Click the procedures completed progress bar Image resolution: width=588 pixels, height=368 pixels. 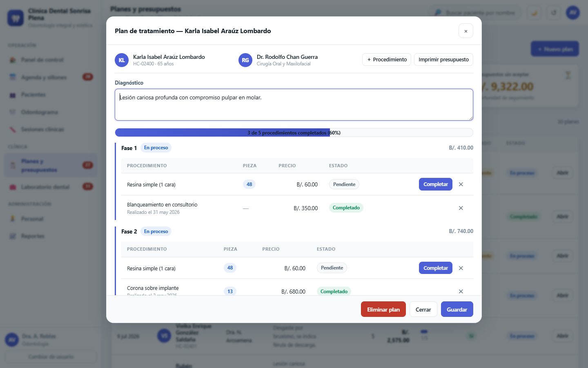coord(294,132)
